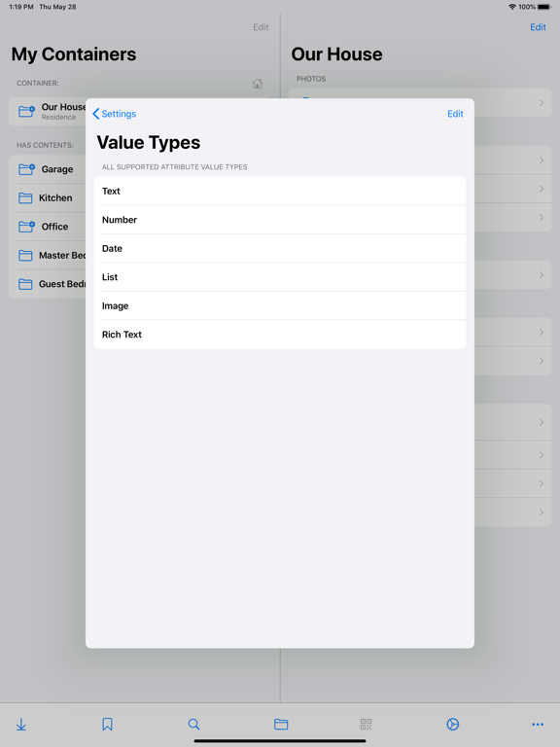560x747 pixels.
Task: Tap the folder icon in bottom toolbar
Action: (x=281, y=725)
